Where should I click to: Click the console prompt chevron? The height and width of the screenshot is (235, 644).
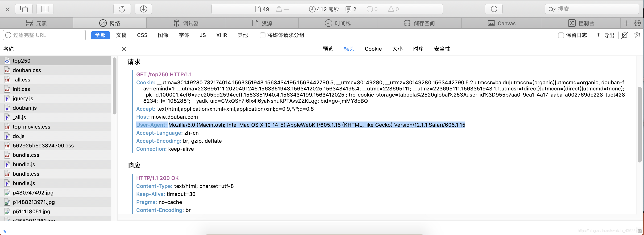[5, 231]
